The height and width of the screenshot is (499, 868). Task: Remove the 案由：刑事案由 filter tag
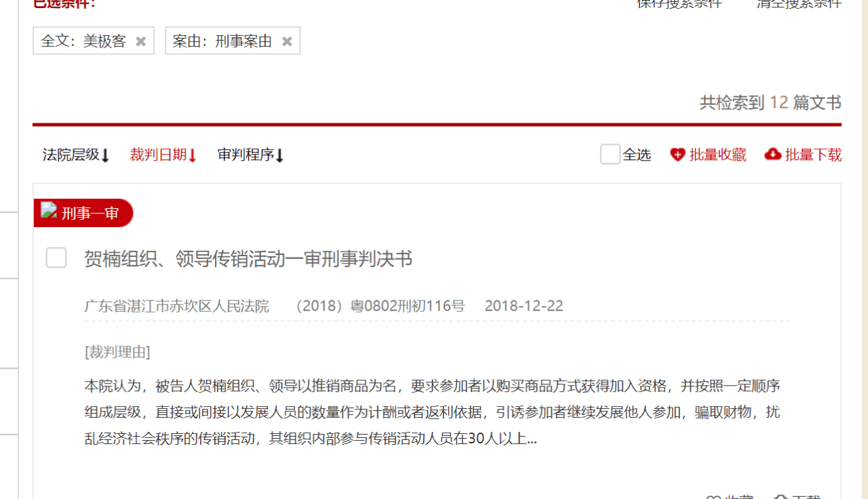point(287,41)
